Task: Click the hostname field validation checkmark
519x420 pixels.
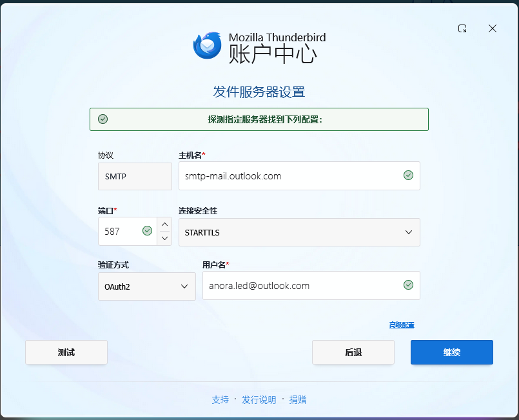Action: click(x=409, y=175)
